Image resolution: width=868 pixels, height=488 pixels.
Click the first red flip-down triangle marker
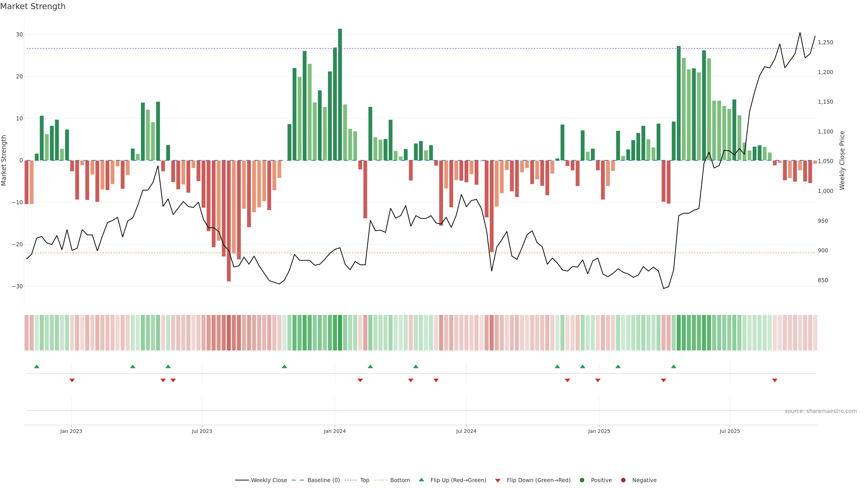pos(72,380)
